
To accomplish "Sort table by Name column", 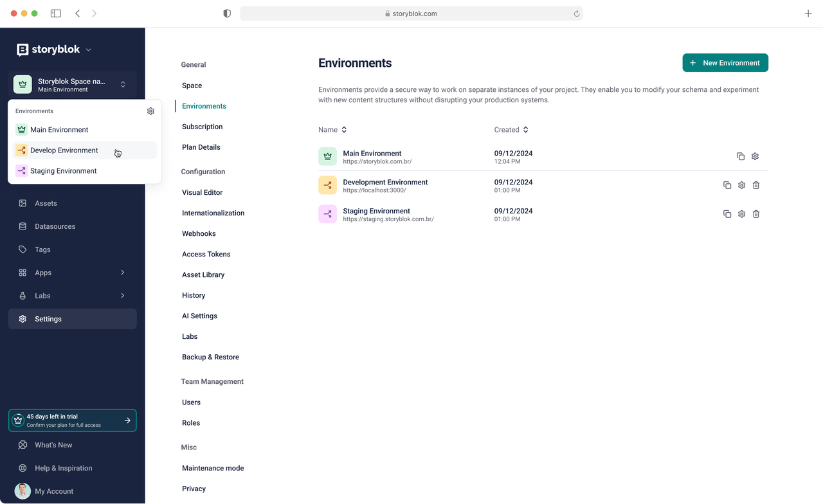I will coord(332,130).
